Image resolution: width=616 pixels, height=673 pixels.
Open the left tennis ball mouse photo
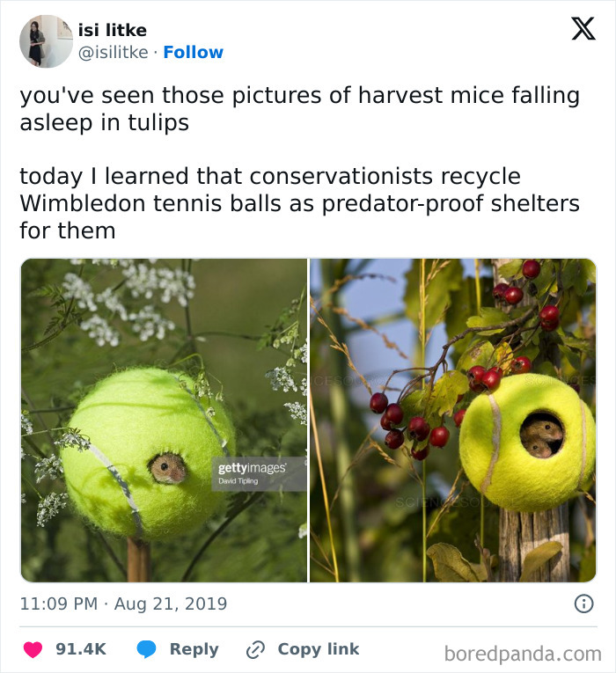(164, 421)
